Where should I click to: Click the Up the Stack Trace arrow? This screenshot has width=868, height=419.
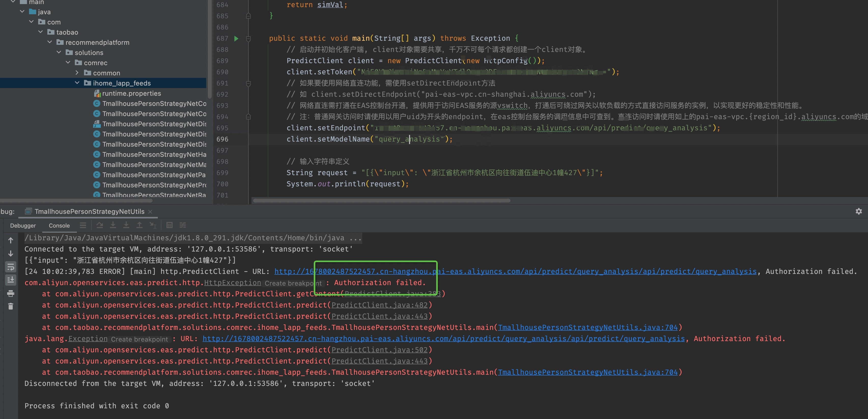tap(11, 240)
